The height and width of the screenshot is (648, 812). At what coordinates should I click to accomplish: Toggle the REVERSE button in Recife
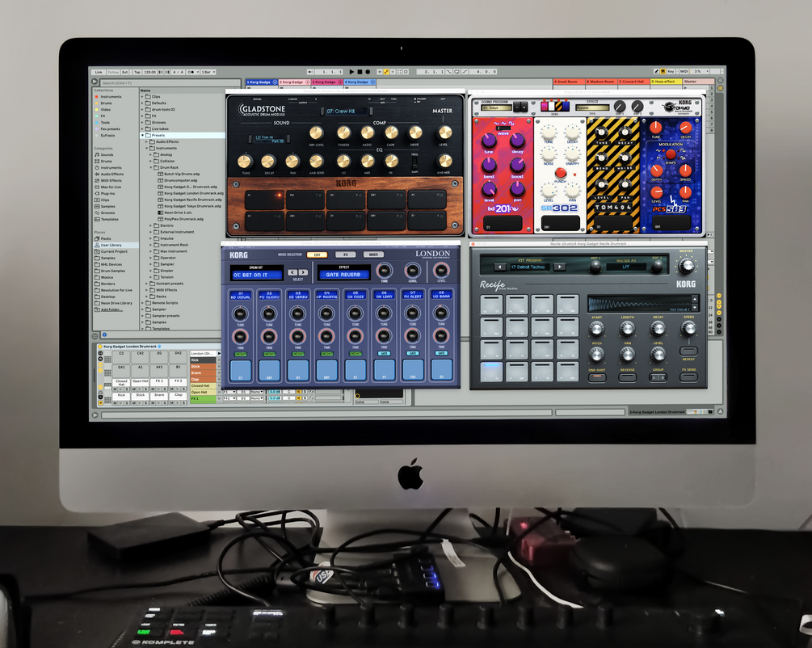[x=627, y=377]
